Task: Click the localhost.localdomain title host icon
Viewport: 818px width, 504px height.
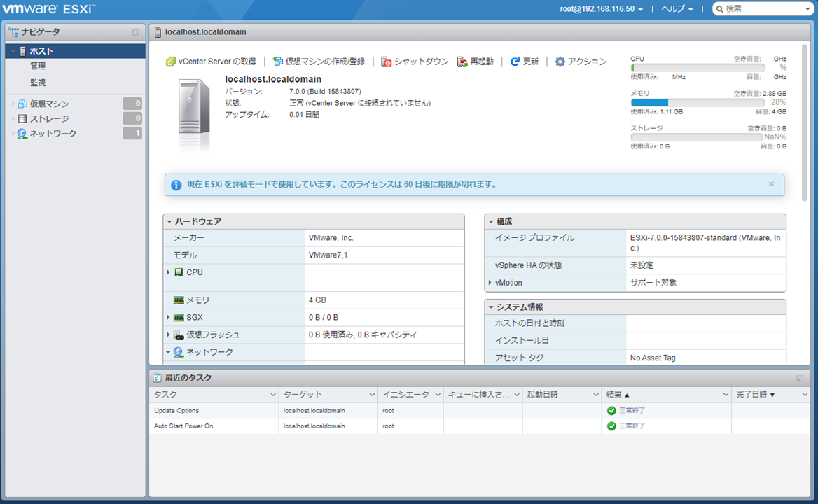Action: (158, 32)
